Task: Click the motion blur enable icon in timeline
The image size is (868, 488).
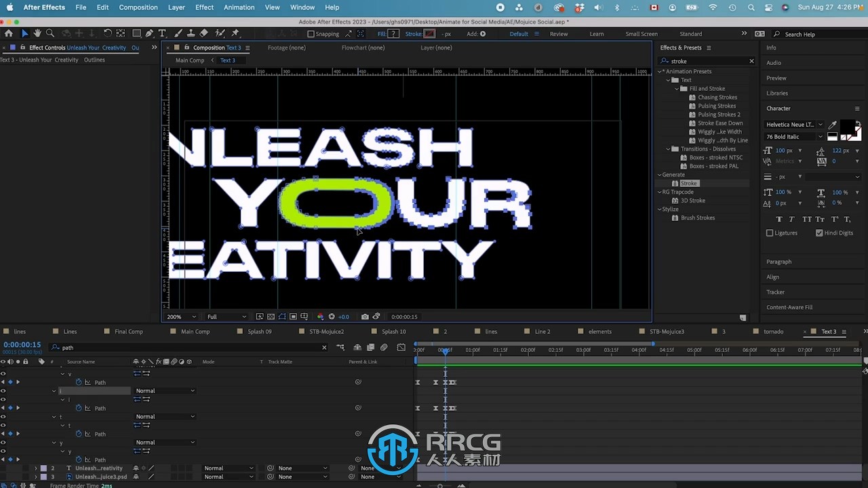Action: pyautogui.click(x=384, y=348)
